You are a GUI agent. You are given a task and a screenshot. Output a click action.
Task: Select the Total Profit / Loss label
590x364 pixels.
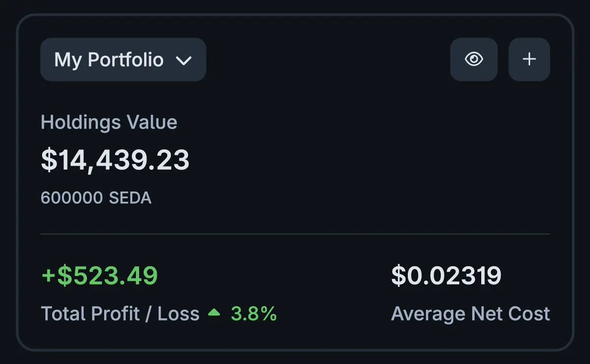[120, 313]
